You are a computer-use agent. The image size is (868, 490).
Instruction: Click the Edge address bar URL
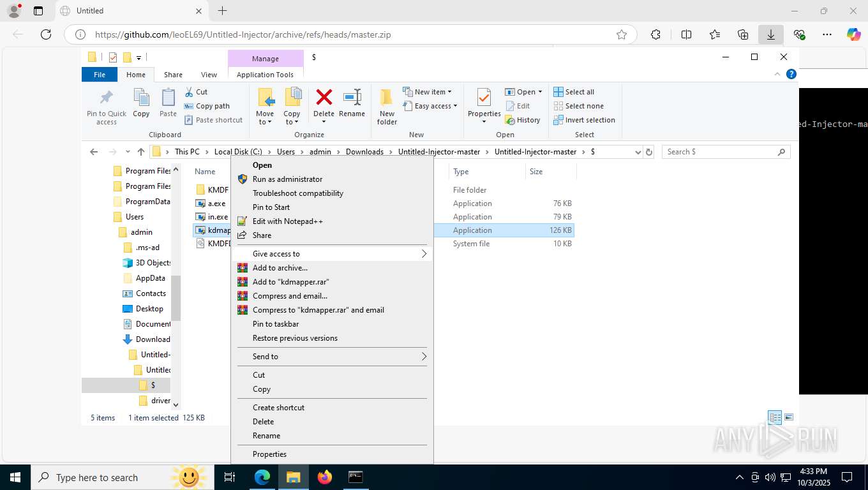(243, 35)
